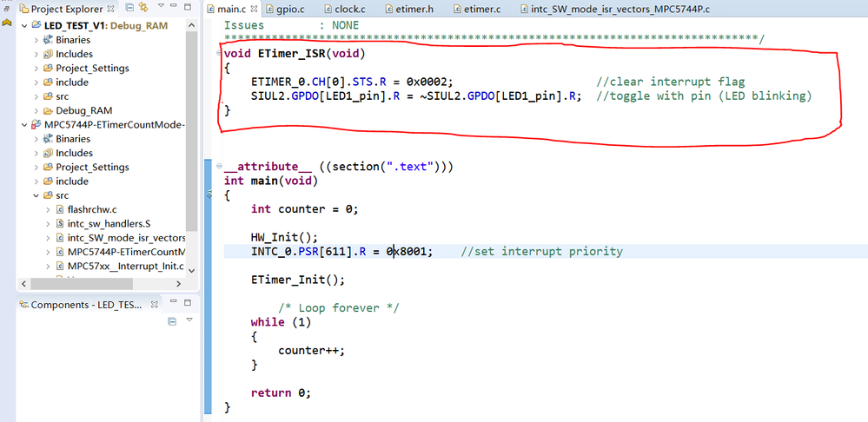Open the Components view menu triangle
Image resolution: width=868 pixels, height=422 pixels.
189,320
